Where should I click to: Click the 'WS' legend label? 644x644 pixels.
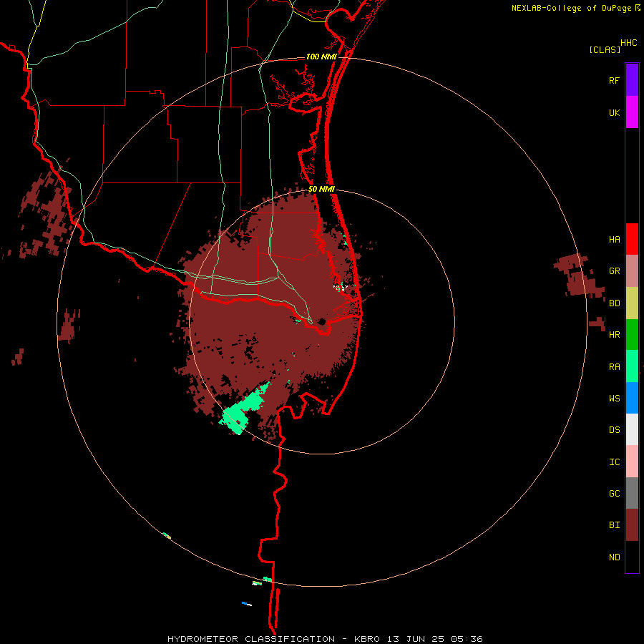click(615, 399)
